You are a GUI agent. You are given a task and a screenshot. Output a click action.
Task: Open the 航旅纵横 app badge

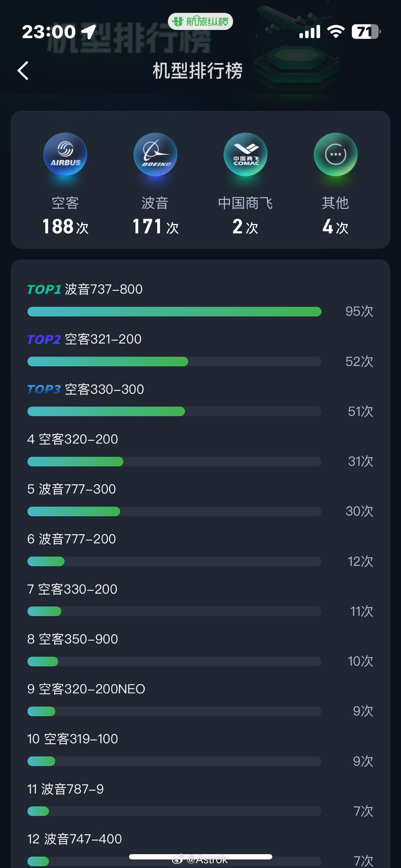coord(200,22)
